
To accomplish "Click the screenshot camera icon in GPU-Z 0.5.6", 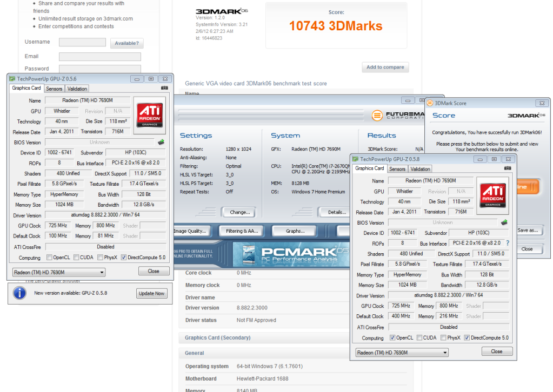I will pyautogui.click(x=164, y=88).
